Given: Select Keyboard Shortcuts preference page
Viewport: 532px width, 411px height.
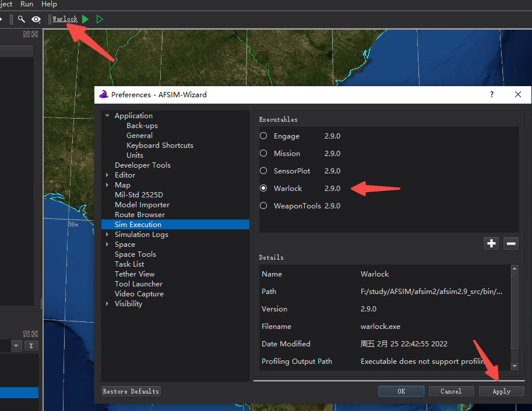Looking at the screenshot, I should 160,145.
